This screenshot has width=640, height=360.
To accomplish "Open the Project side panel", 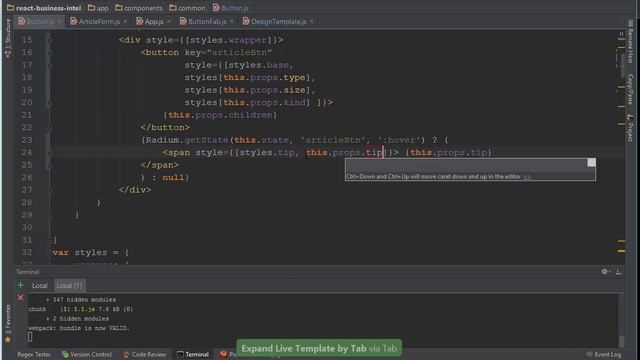I will coord(630,129).
